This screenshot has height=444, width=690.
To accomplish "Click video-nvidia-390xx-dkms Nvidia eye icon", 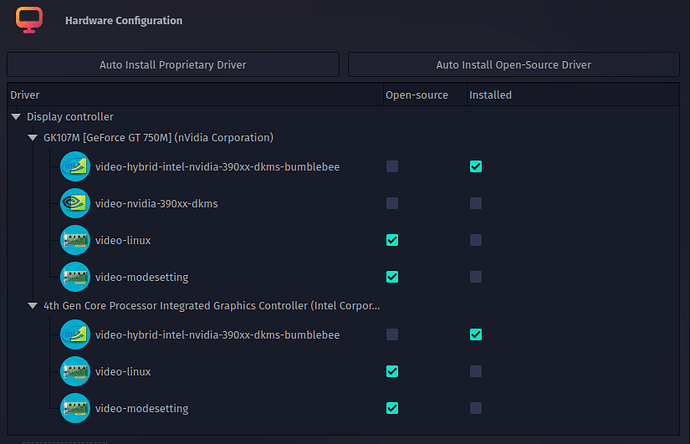I will pos(75,203).
